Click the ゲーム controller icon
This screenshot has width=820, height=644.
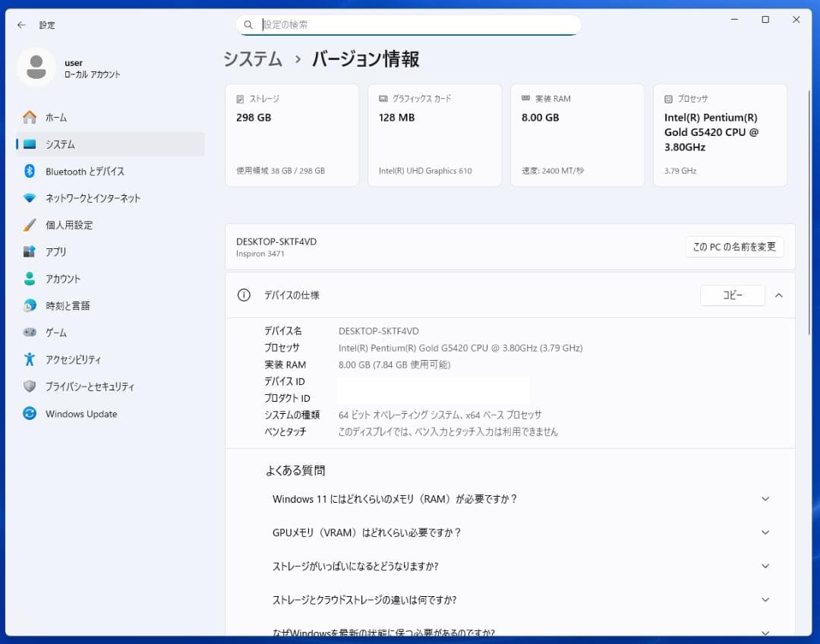point(29,332)
